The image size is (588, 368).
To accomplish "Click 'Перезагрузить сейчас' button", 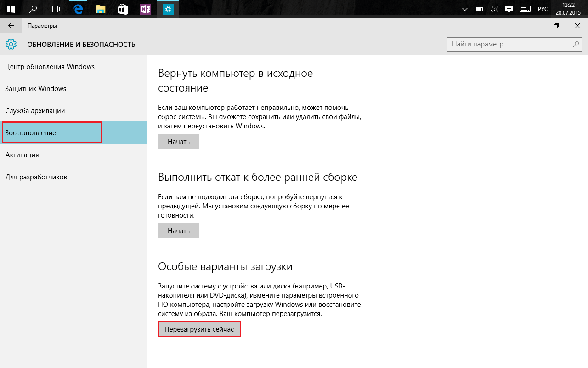I will (199, 329).
